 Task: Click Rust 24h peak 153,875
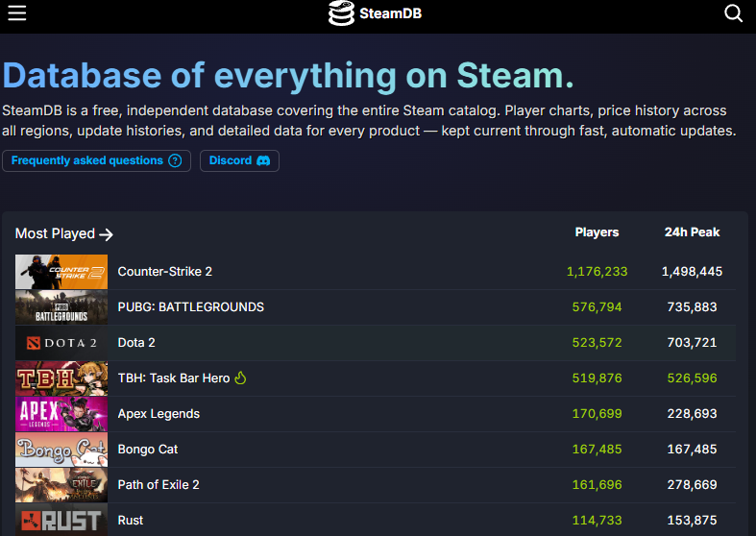(692, 521)
